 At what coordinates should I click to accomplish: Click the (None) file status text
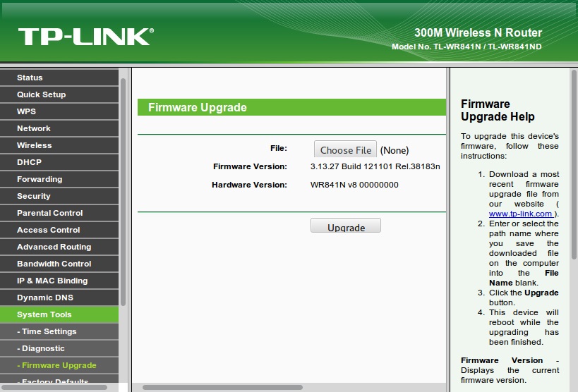[x=395, y=150]
